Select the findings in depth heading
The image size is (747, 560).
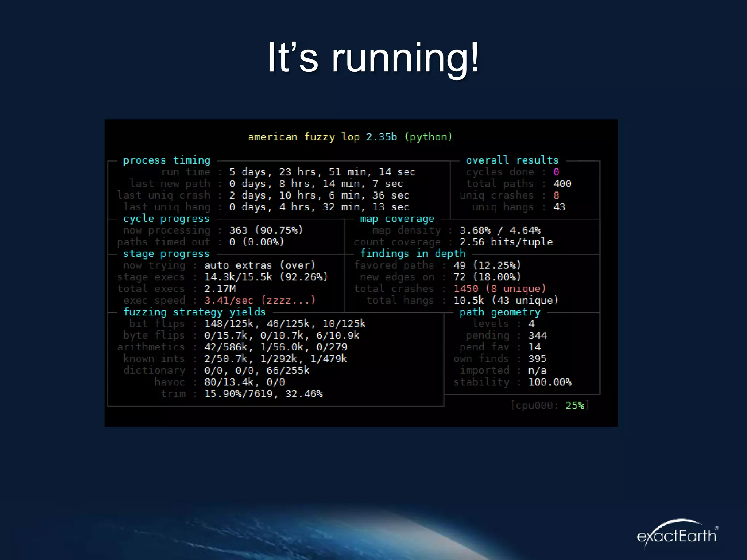(413, 253)
